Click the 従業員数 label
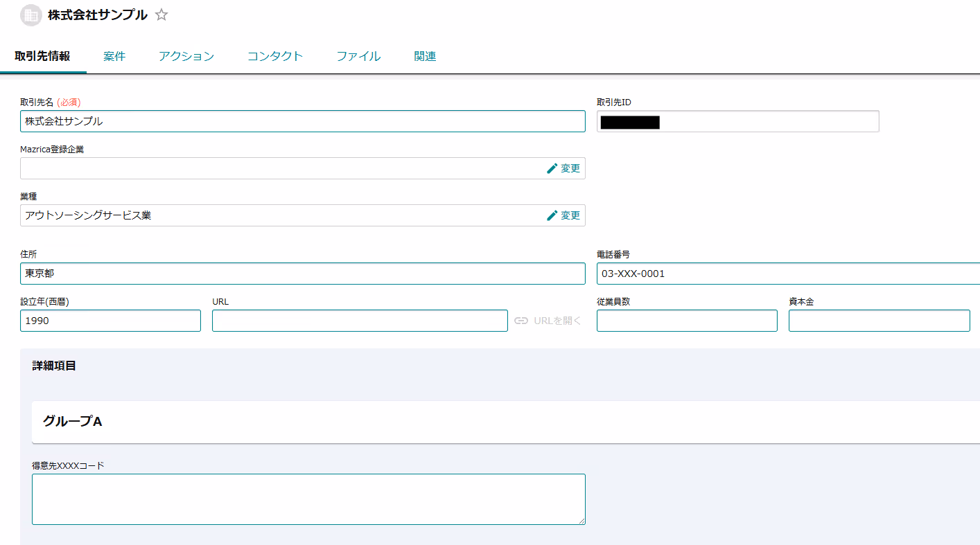The width and height of the screenshot is (980, 545). [613, 301]
